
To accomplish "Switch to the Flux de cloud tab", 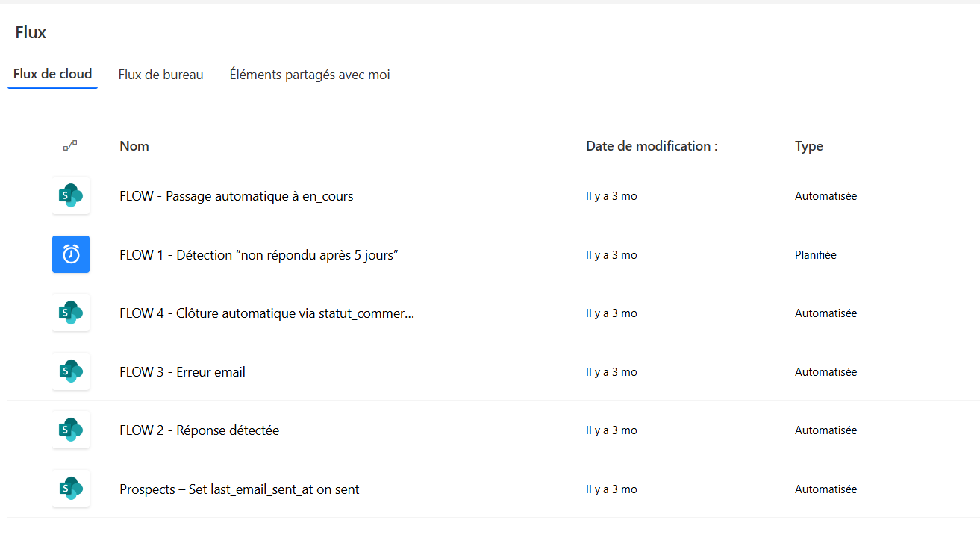I will 52,74.
